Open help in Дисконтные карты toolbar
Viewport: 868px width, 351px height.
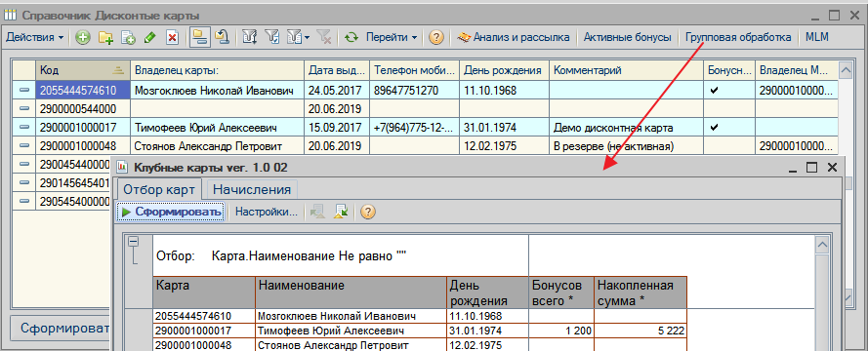point(436,38)
